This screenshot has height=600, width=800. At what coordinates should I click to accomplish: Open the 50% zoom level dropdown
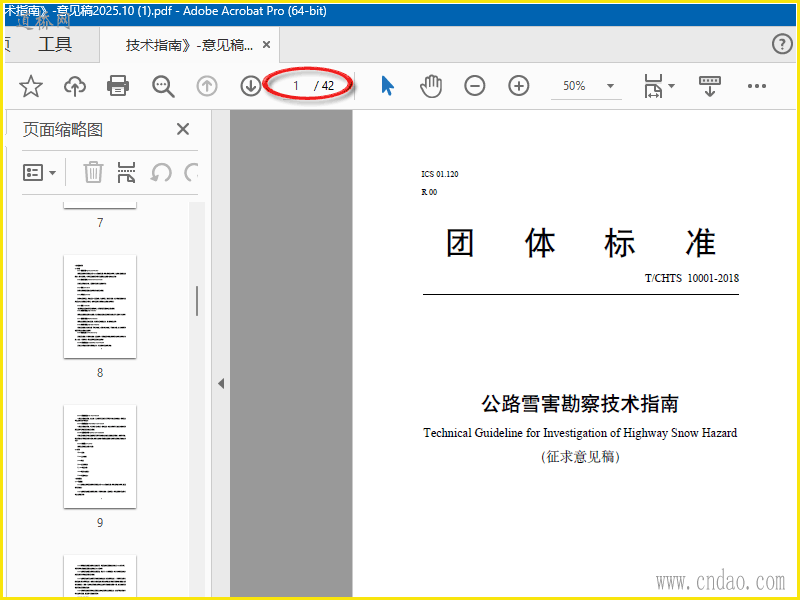[x=610, y=86]
